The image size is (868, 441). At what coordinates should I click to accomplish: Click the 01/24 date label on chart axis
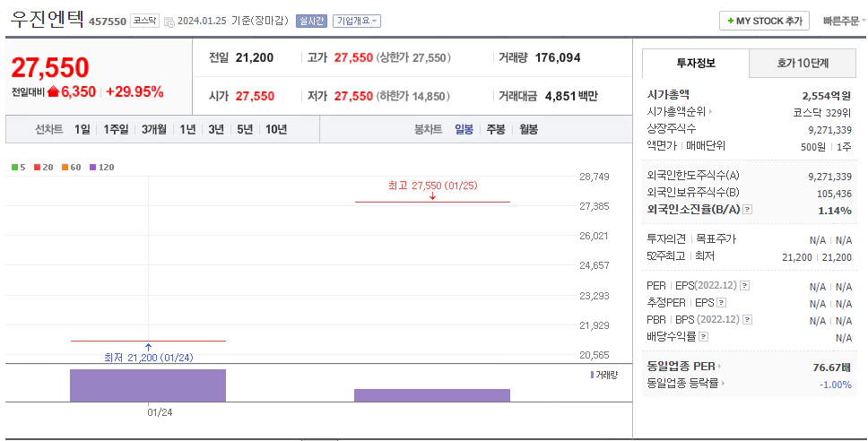click(x=160, y=412)
